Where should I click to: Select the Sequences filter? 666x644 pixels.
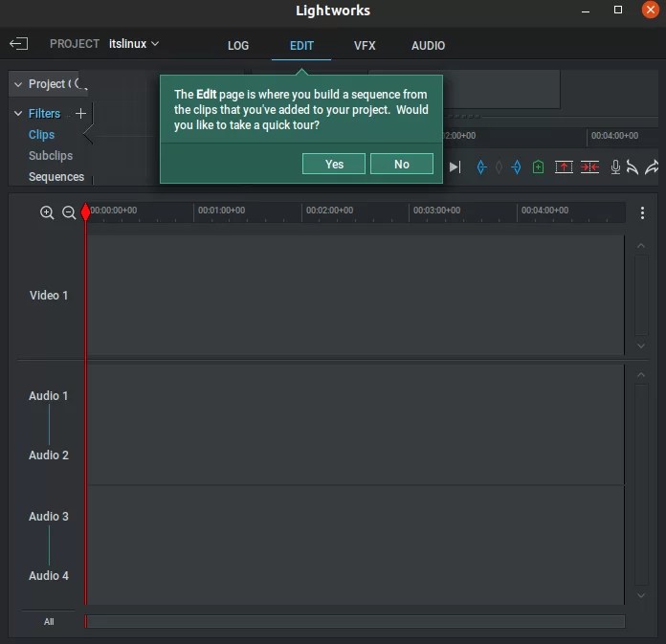[56, 177]
